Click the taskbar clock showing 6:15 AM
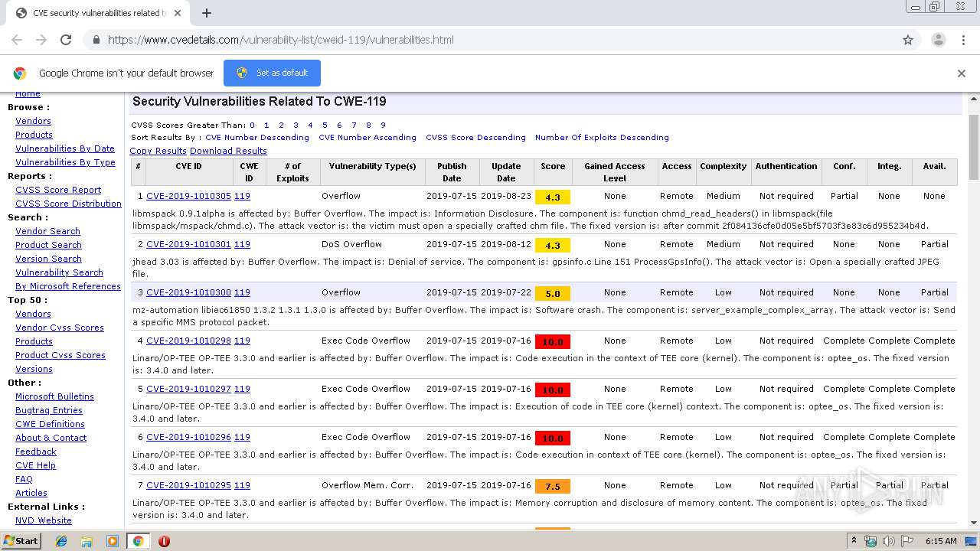This screenshot has width=980, height=551. pos(941,541)
